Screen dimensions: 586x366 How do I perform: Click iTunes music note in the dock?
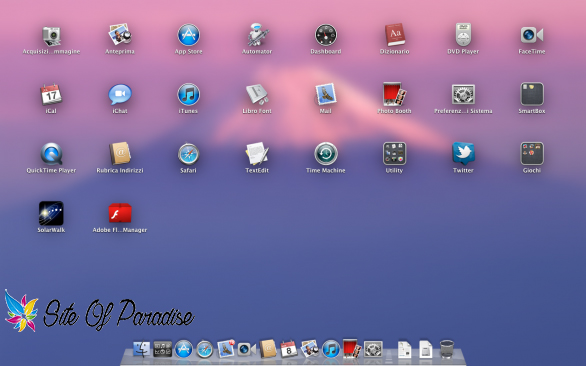331,349
